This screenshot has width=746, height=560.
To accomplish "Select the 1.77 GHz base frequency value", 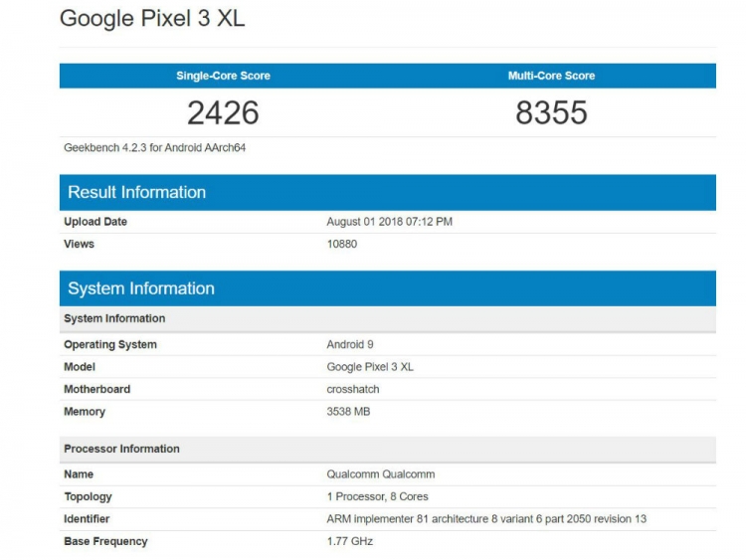I will tap(349, 541).
